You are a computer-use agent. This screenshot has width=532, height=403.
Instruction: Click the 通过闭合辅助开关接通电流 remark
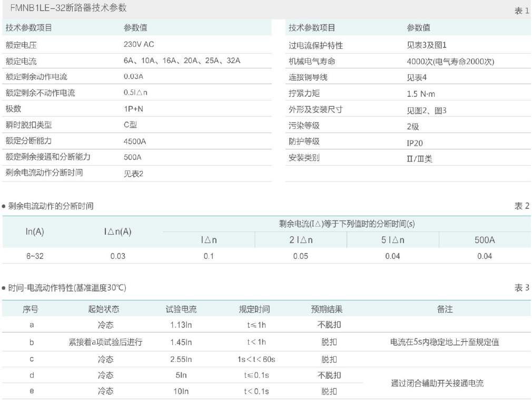coord(437,384)
